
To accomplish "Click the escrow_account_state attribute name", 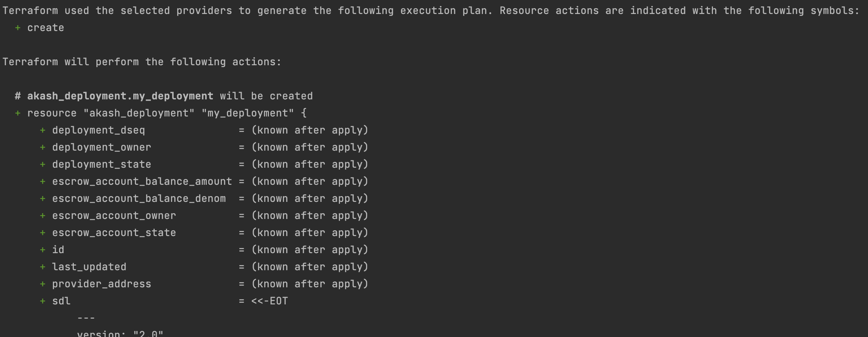I will coord(114,233).
